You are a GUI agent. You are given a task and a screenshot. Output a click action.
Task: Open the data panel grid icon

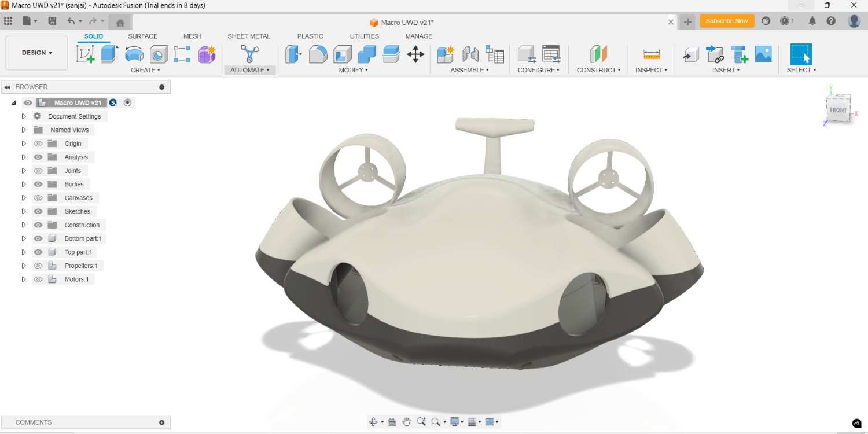tap(8, 21)
